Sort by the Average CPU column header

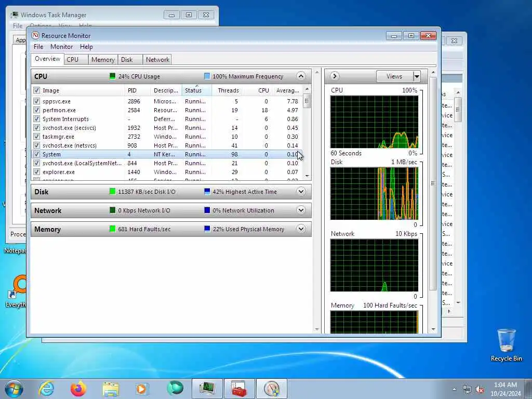pos(288,90)
